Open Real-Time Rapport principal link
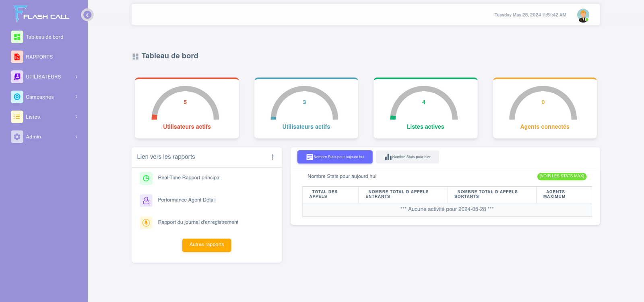The image size is (644, 302). pyautogui.click(x=189, y=178)
